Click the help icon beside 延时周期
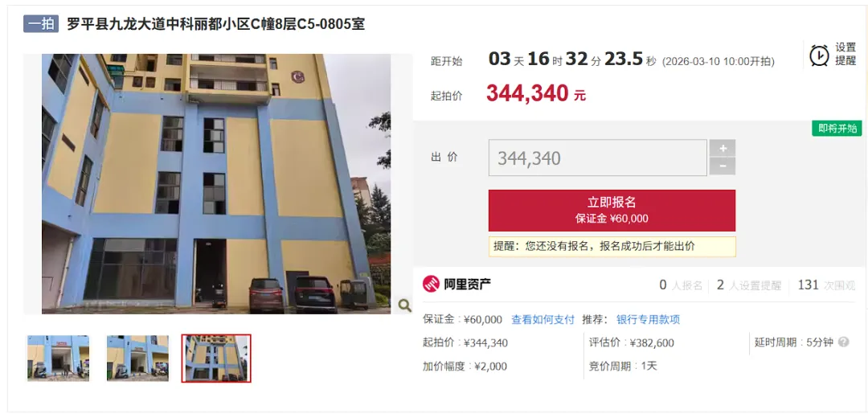The height and width of the screenshot is (414, 868). tap(843, 342)
